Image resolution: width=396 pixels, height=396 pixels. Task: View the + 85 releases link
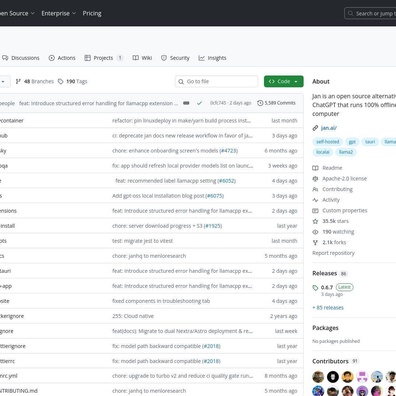328,307
